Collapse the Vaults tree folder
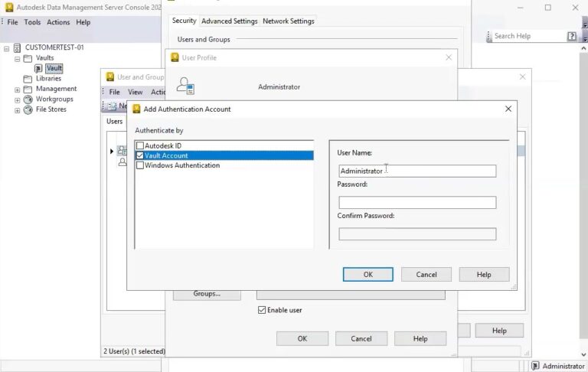Screen dimensions: 588x372 (x=18, y=59)
